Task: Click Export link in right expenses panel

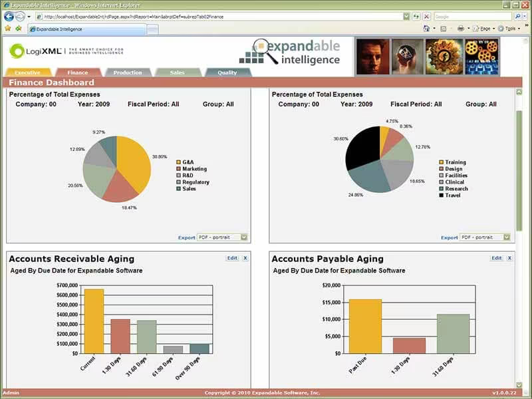Action: click(x=450, y=237)
